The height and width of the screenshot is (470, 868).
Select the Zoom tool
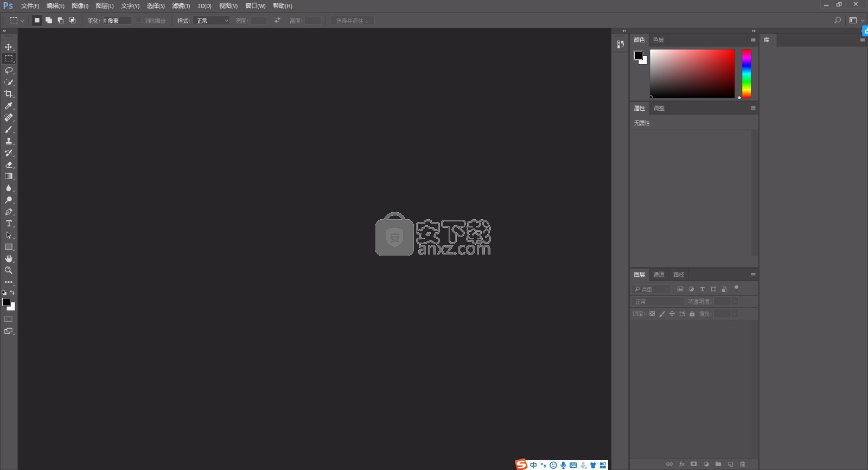coord(9,270)
